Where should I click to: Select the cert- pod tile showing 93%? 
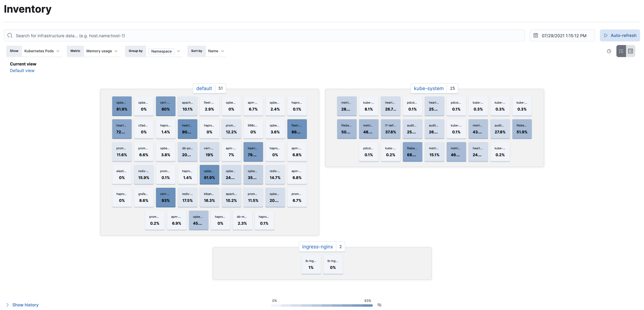point(166,197)
